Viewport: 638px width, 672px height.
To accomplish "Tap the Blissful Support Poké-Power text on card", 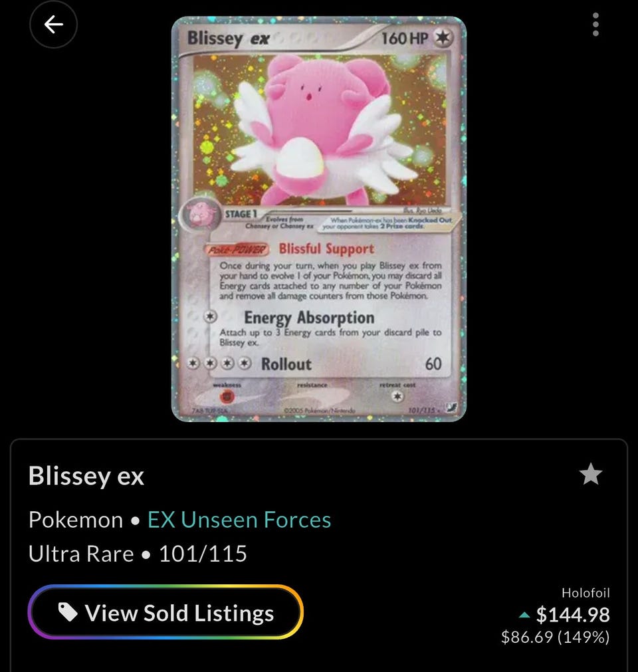I will pyautogui.click(x=326, y=249).
